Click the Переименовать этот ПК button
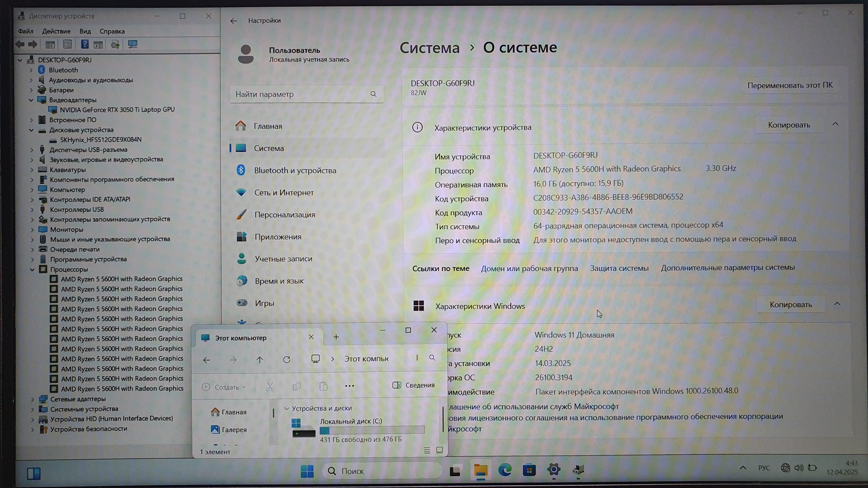This screenshot has width=868, height=488. point(790,86)
